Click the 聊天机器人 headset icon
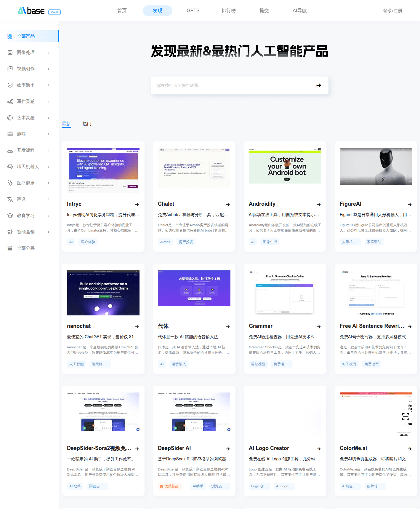Image resolution: width=420 pixels, height=509 pixels. click(x=10, y=167)
